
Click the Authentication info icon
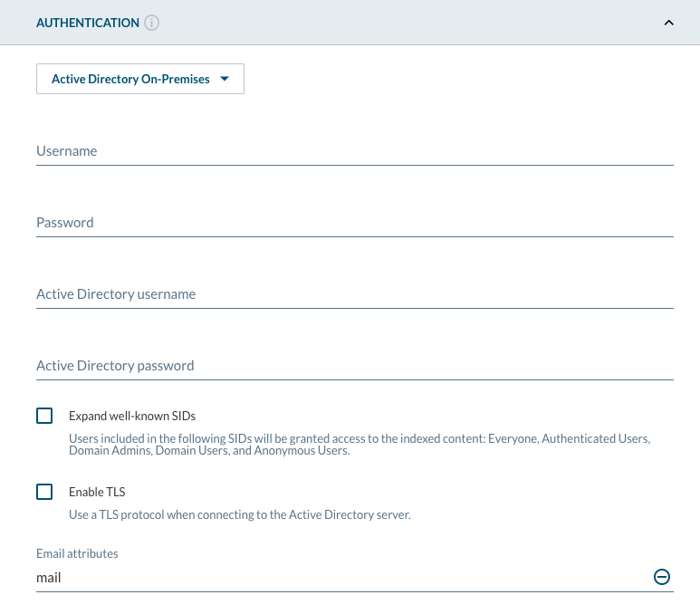coord(151,23)
